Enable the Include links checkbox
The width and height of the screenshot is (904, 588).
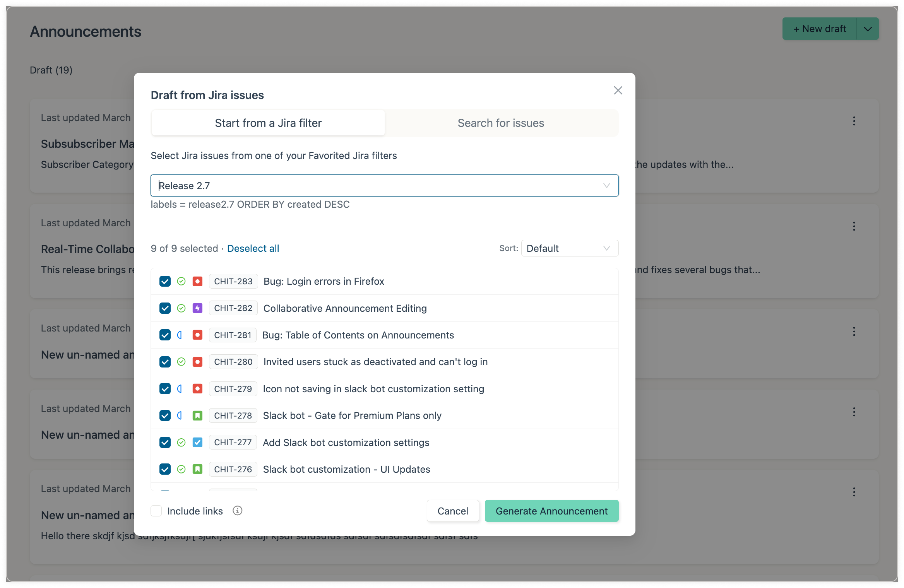click(156, 511)
